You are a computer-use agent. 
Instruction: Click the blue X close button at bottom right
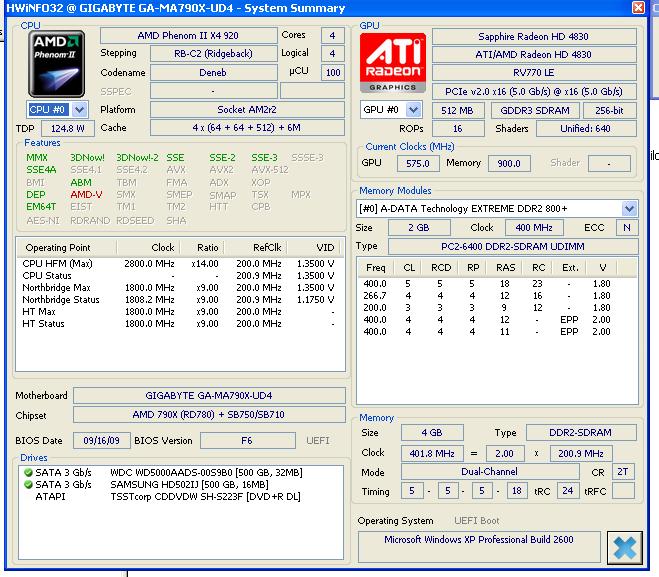[625, 548]
